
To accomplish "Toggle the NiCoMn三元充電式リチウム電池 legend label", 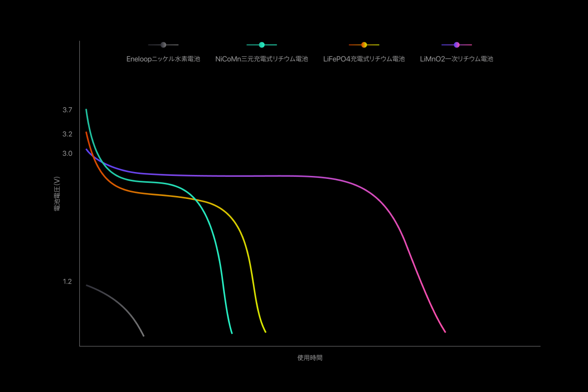I will pos(262,59).
